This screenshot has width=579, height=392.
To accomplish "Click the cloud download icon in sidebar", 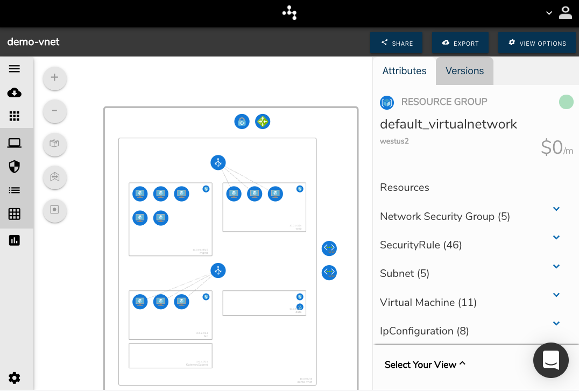I will pyautogui.click(x=15, y=92).
